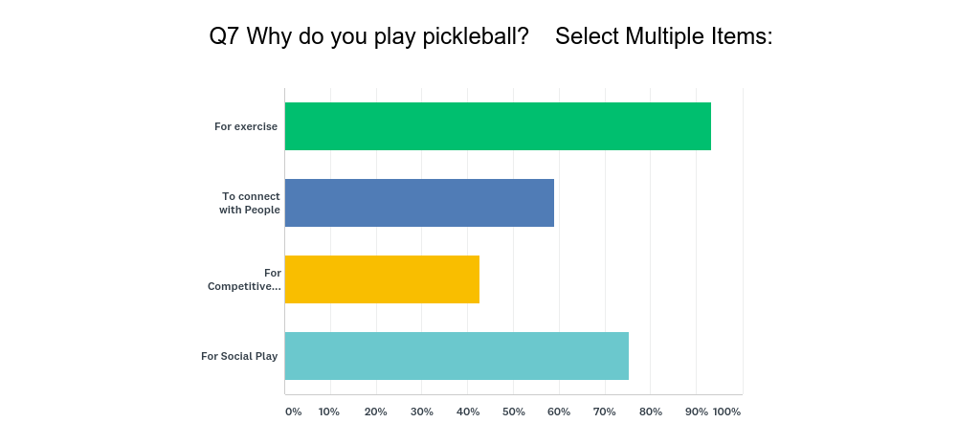Click the green For exercise bar

[498, 126]
